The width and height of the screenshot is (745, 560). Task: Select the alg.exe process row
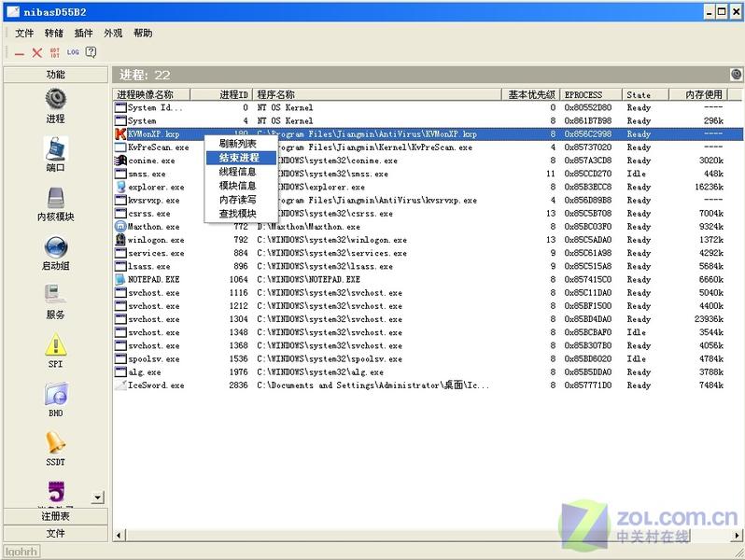click(x=429, y=371)
